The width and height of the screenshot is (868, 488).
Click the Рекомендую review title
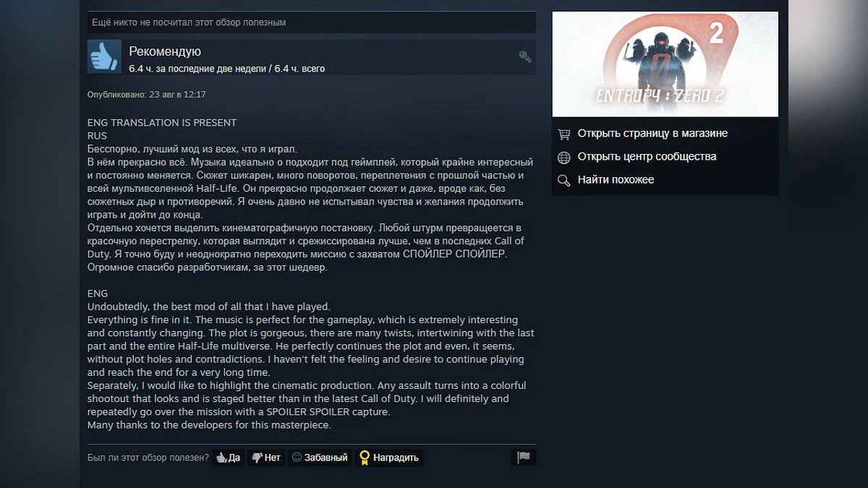coord(165,51)
